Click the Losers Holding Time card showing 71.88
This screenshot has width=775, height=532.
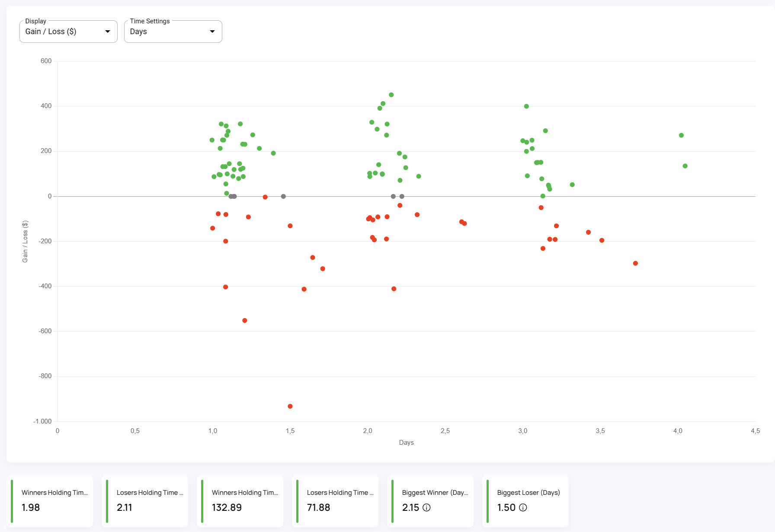[x=335, y=501]
